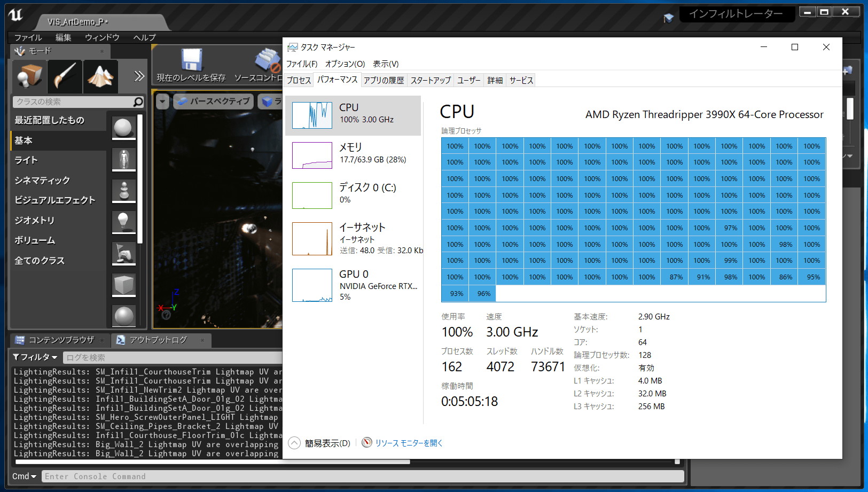Open the Unreal Window menu
This screenshot has width=868, height=492.
tap(102, 37)
